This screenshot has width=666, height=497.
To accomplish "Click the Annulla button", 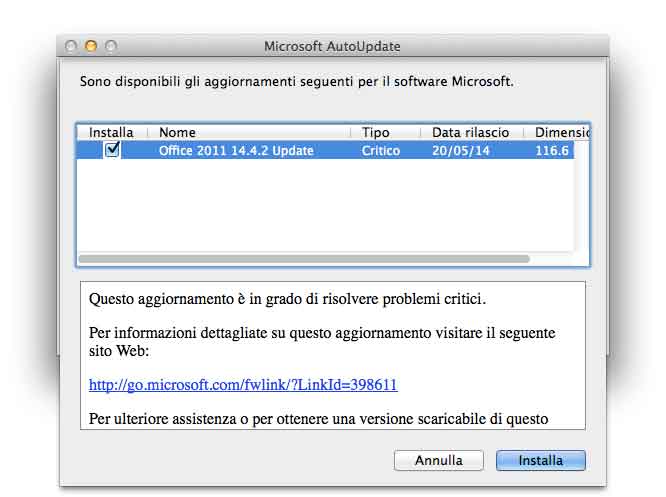I will point(438,461).
